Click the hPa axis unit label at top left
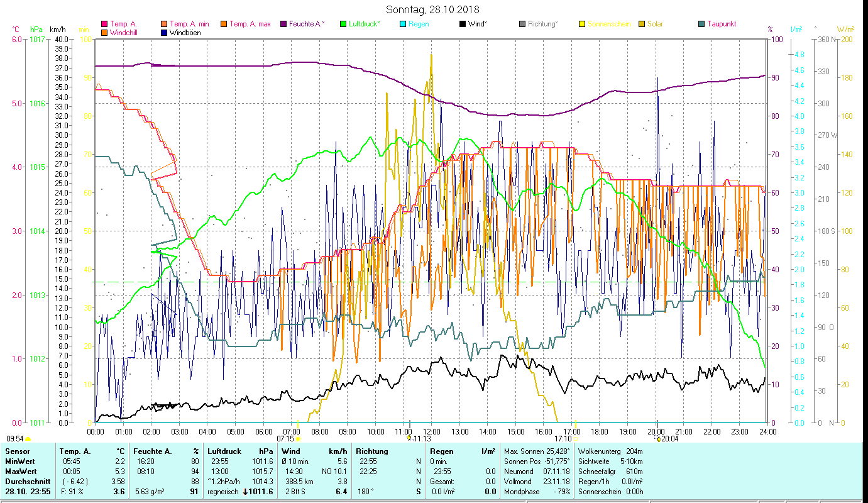Viewport: 868px width, 503px height. pos(36,30)
